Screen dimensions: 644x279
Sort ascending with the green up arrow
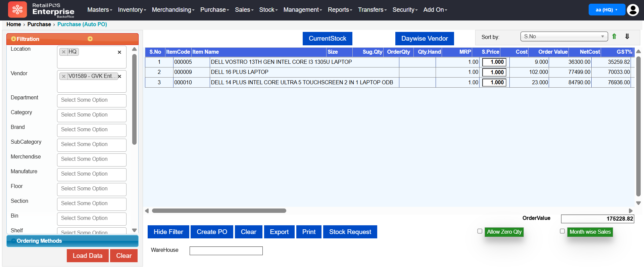coord(614,37)
